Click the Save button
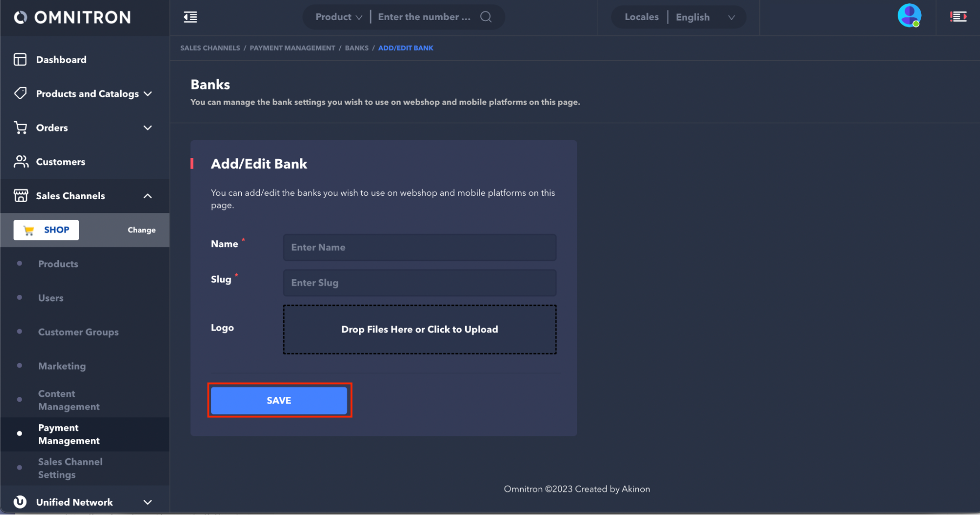The image size is (980, 515). point(279,400)
